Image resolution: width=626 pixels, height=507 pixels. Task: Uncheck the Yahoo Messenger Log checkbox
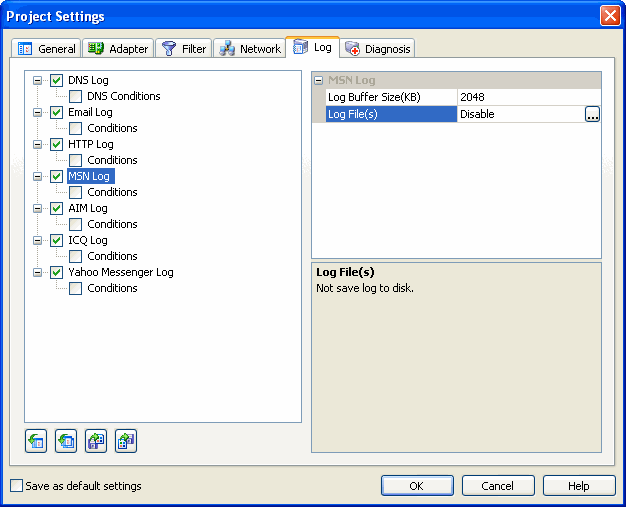pos(56,272)
